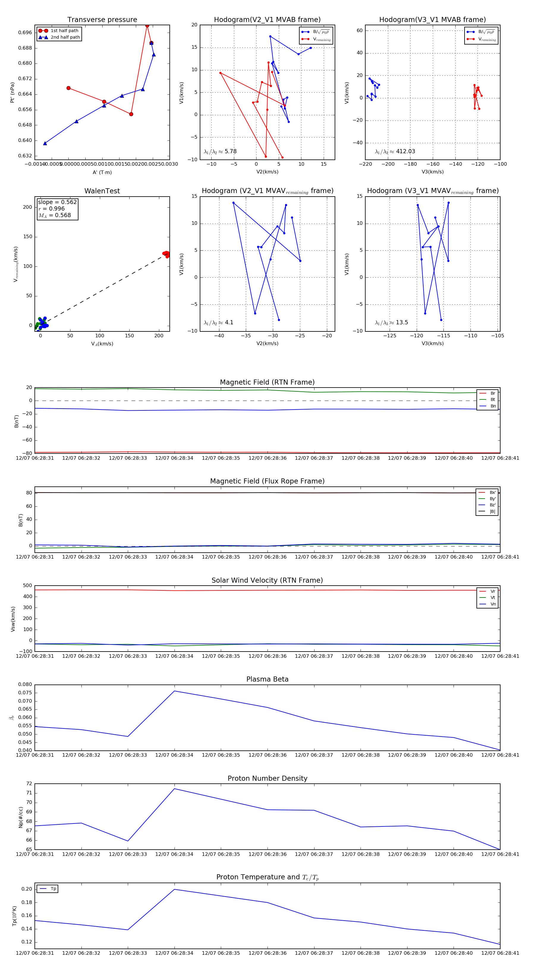Click the 'λ1/λ2 ≈ 5.78' annotation
Screen dimensions: 535x980
tap(220, 151)
